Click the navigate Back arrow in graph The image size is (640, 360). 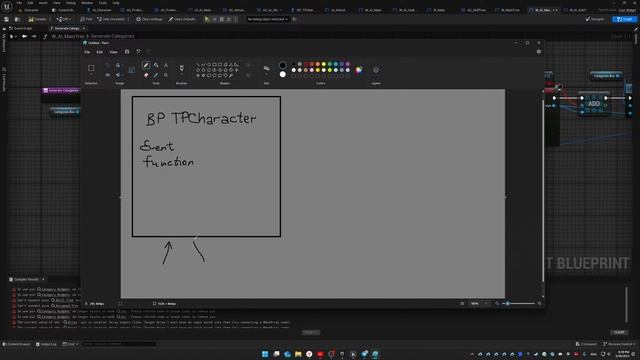24,36
